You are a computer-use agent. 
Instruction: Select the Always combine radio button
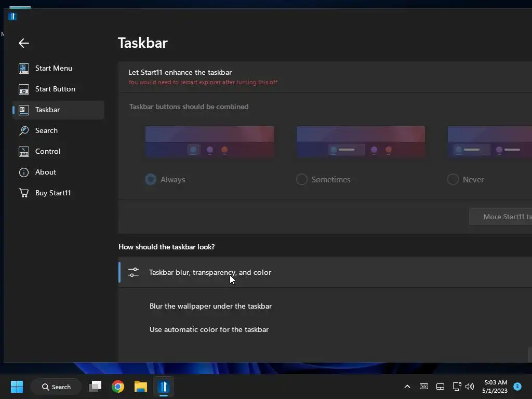(x=151, y=179)
